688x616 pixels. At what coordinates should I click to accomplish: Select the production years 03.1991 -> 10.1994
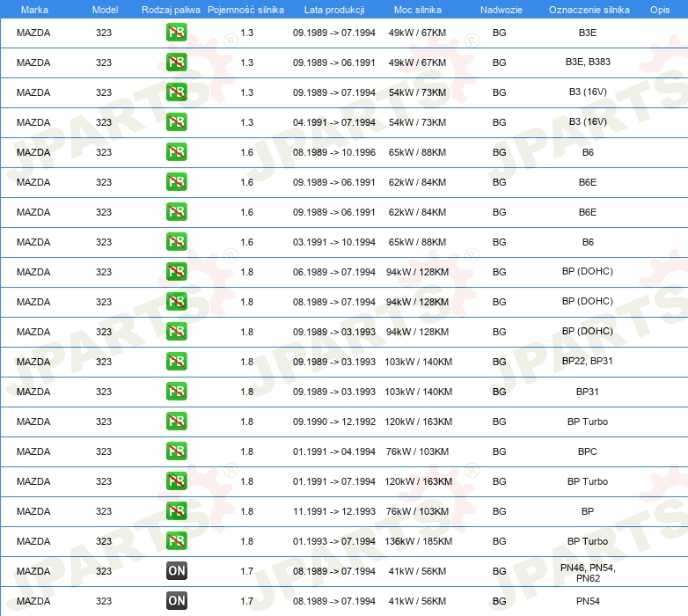(334, 242)
